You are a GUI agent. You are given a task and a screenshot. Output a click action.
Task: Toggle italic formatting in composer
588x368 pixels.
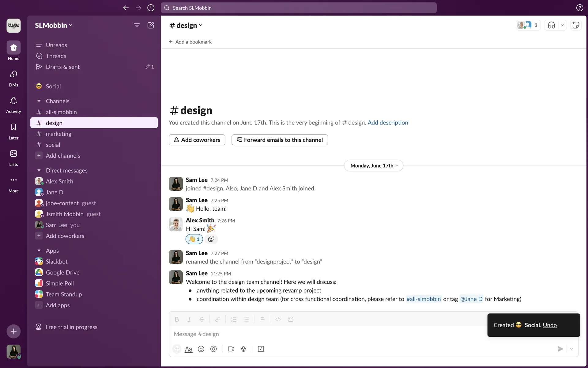pyautogui.click(x=189, y=319)
